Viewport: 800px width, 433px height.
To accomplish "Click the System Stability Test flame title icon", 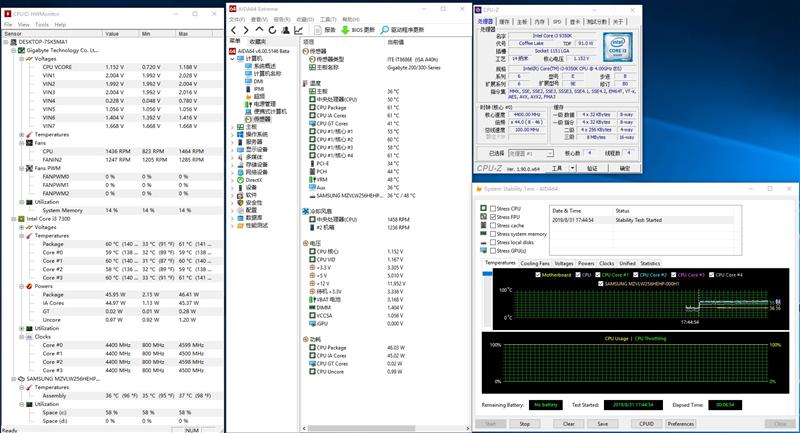I will pos(479,189).
